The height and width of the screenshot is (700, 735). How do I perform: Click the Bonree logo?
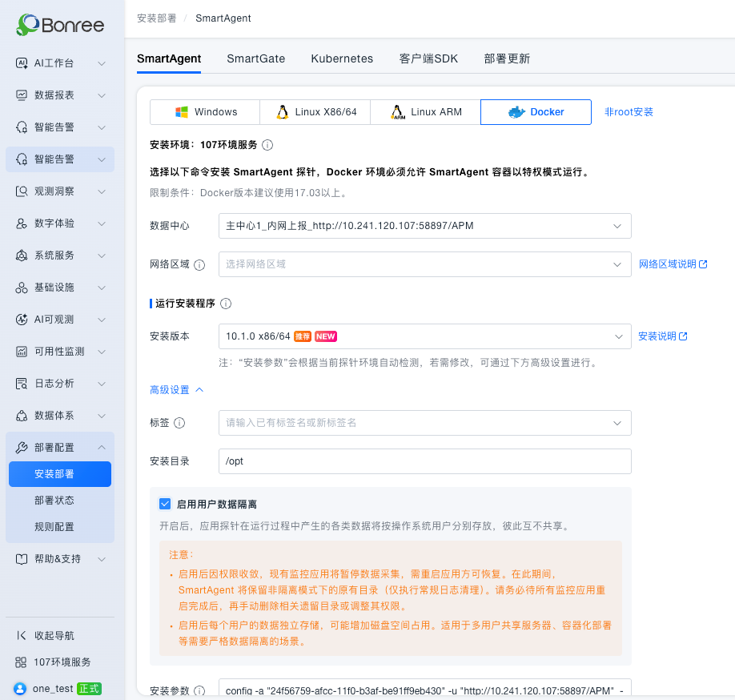pos(60,24)
